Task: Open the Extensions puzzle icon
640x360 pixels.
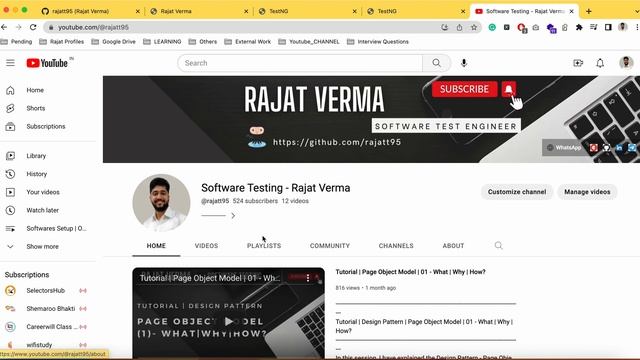Action: [579, 27]
